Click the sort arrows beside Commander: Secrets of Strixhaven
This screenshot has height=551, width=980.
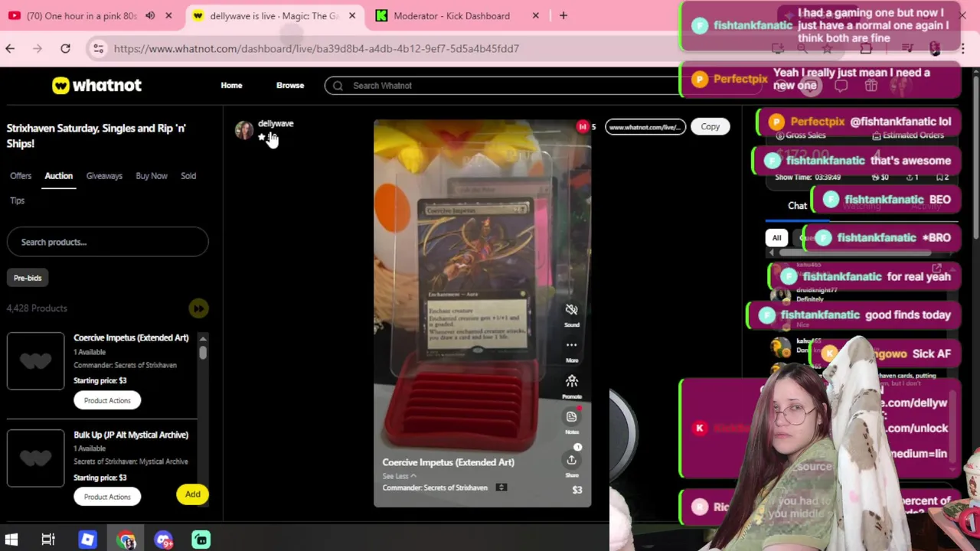coord(501,487)
